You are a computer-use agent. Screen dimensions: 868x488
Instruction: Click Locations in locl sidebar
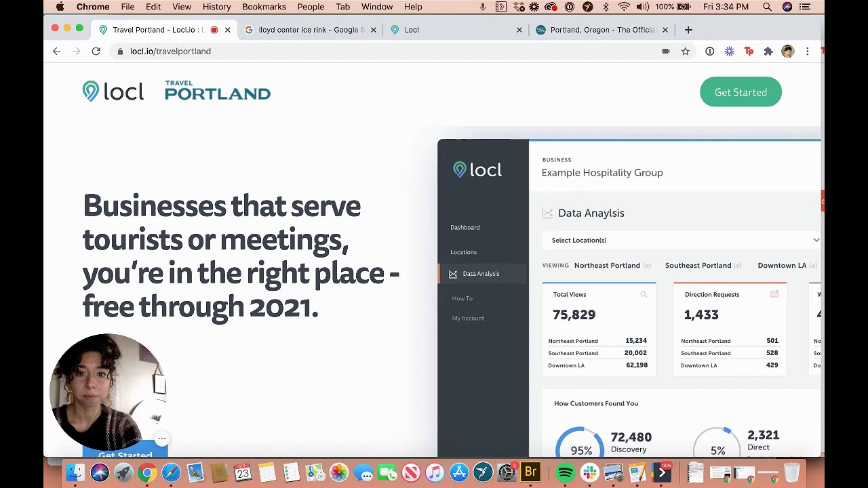(x=463, y=252)
